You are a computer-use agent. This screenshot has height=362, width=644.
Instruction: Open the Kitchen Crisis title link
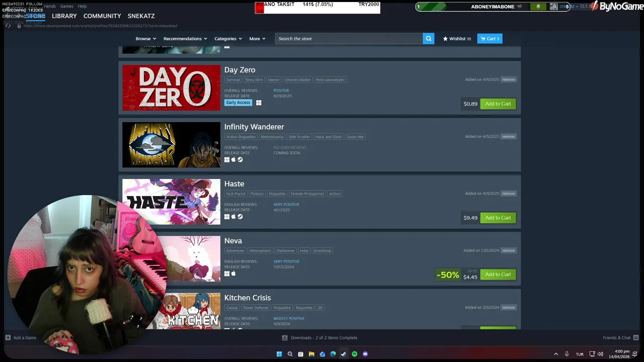point(248,298)
